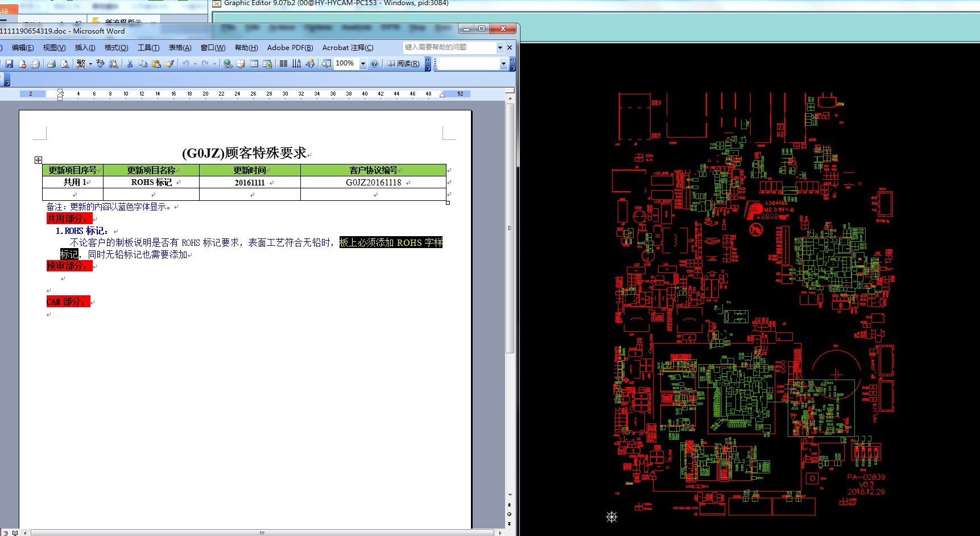Click the fax-print style icon after permission
The width and height of the screenshot is (980, 536).
click(x=35, y=64)
